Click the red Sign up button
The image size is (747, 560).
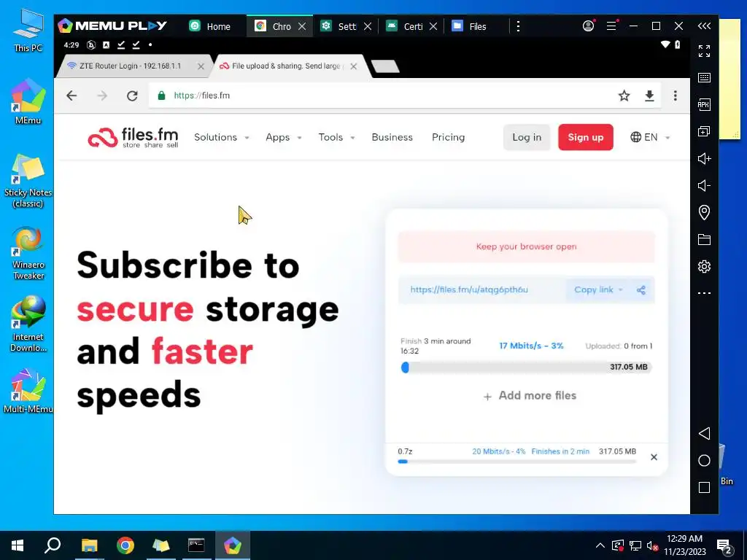point(586,137)
